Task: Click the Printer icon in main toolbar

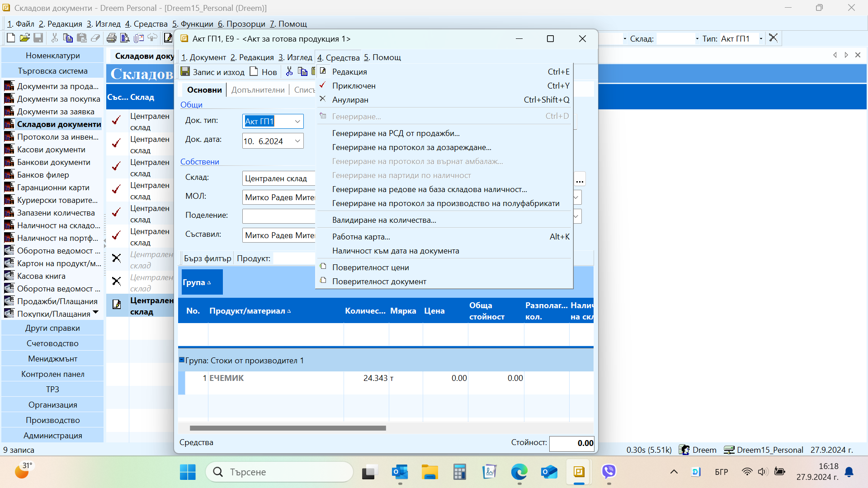Action: pos(111,38)
